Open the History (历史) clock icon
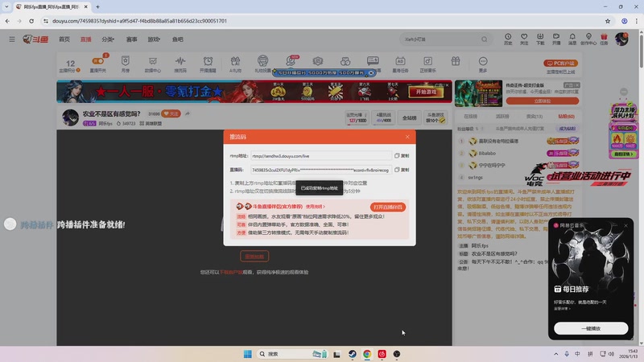Image resolution: width=644 pixels, height=362 pixels. (508, 39)
